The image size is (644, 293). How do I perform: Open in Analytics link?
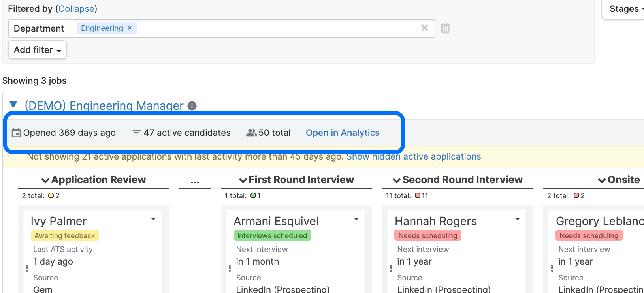tap(343, 133)
